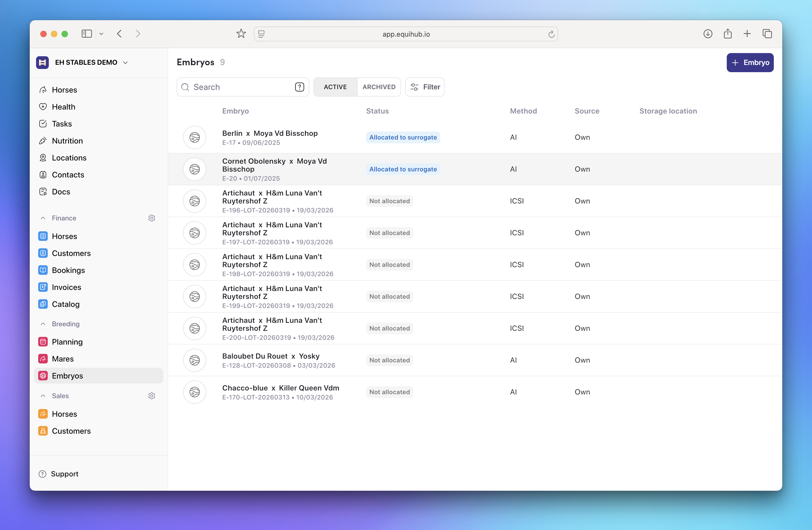Click the add Embryo button
This screenshot has width=812, height=530.
(750, 62)
